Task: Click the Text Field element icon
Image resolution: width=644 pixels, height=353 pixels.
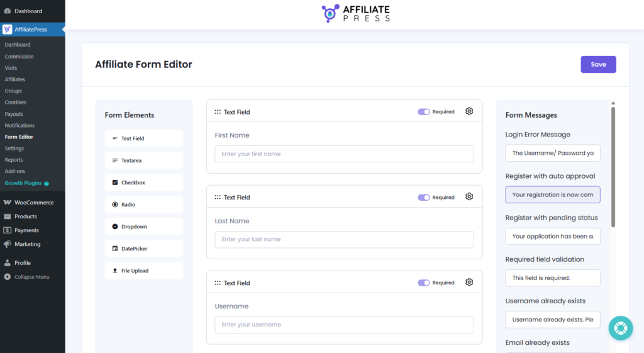Action: (115, 138)
